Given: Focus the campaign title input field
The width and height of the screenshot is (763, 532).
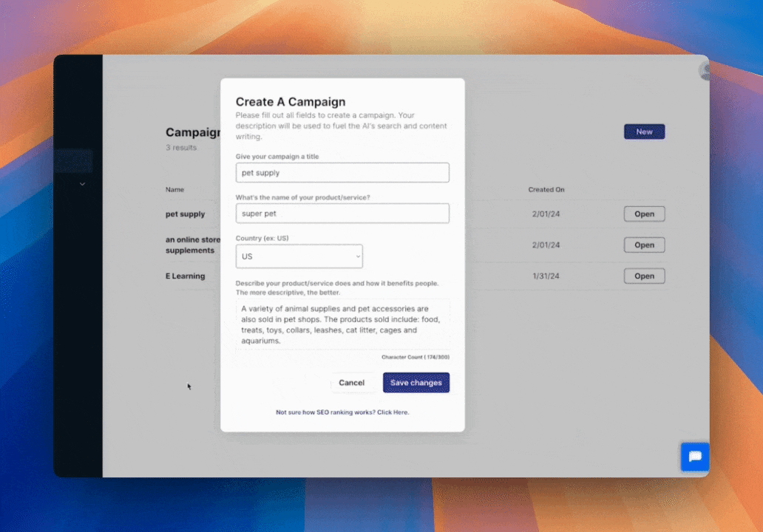Looking at the screenshot, I should tap(342, 173).
